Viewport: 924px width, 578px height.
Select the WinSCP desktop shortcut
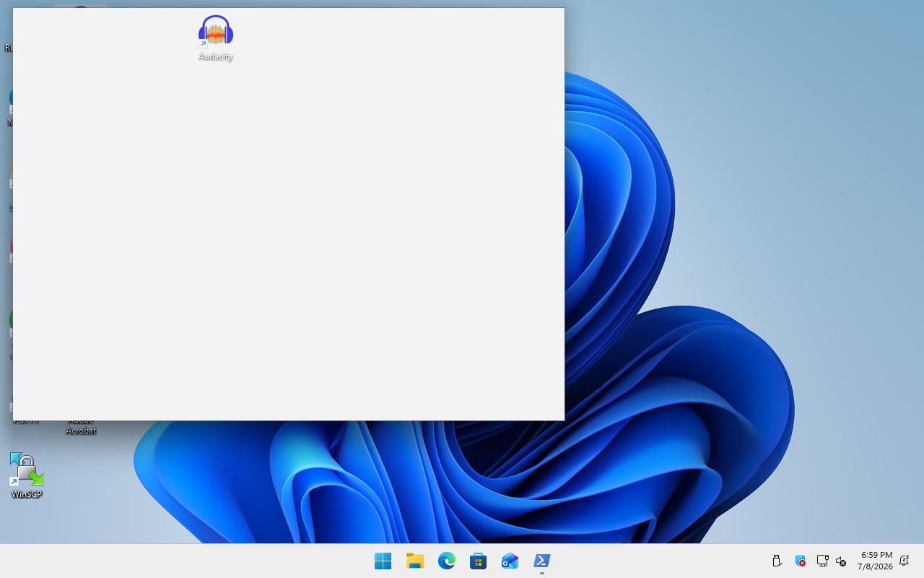27,475
